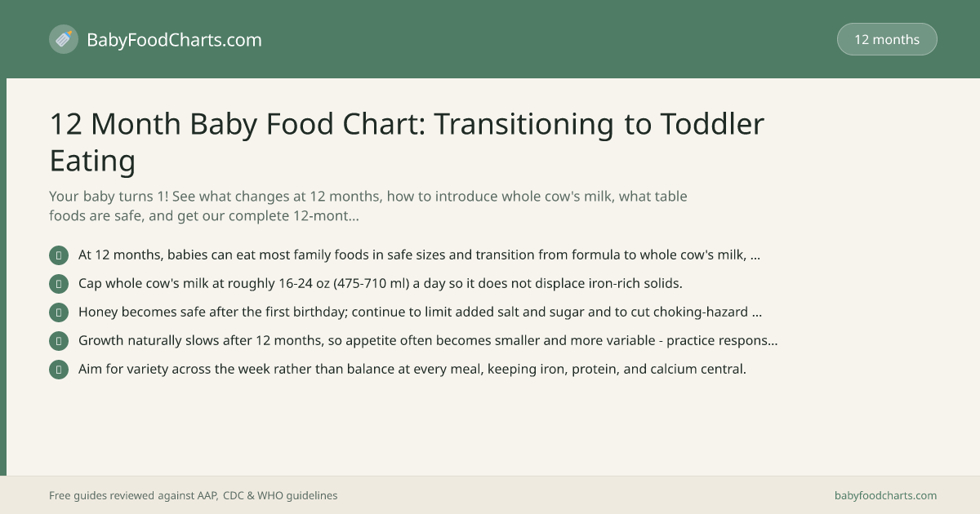980x514 pixels.
Task: Select the growth naturally slows bullet text
Action: tap(428, 340)
